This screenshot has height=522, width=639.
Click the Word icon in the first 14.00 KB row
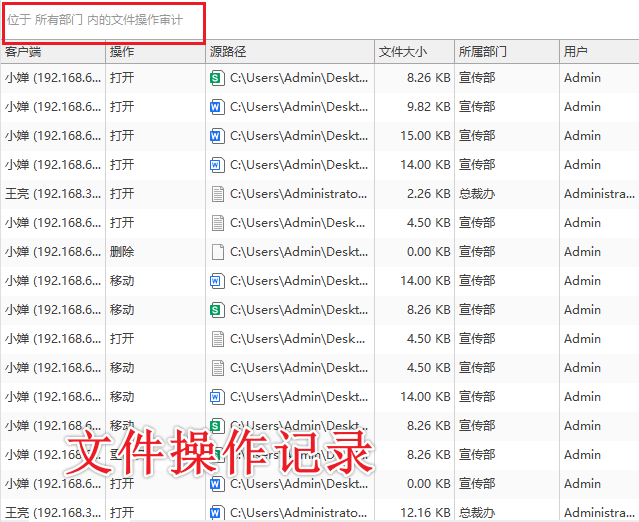pyautogui.click(x=217, y=164)
